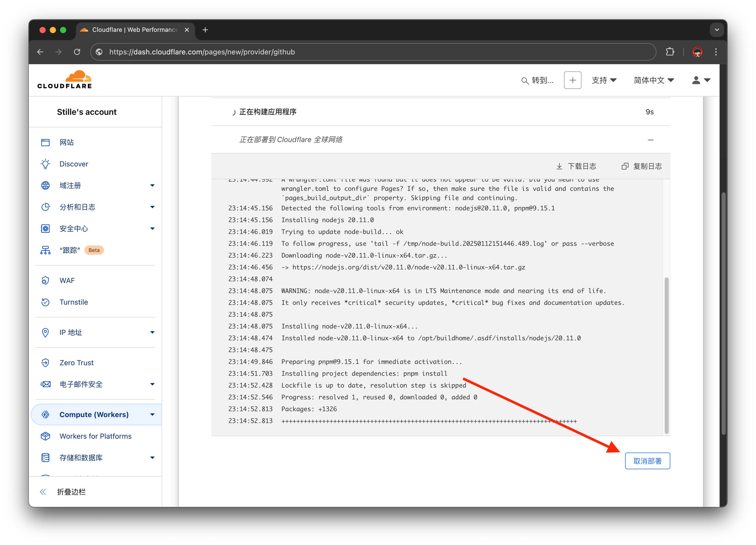Click the Zero Trust icon
Image resolution: width=756 pixels, height=545 pixels.
(x=45, y=363)
